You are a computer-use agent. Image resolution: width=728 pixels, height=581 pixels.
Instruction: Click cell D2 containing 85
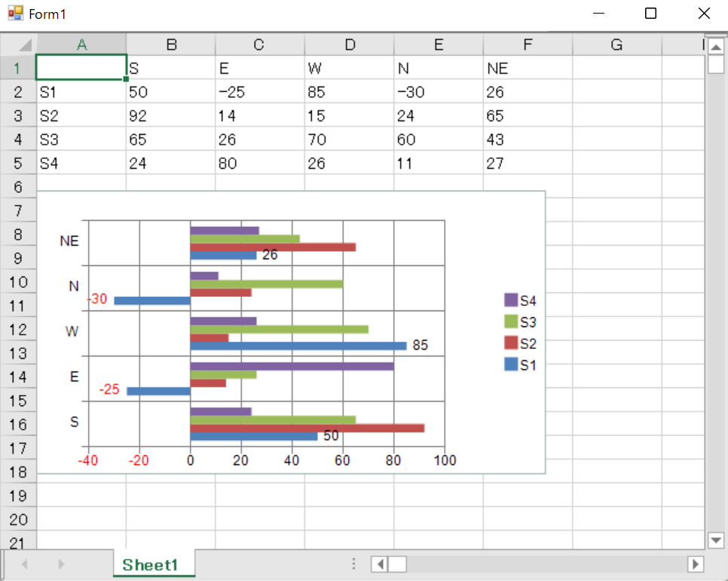[349, 92]
